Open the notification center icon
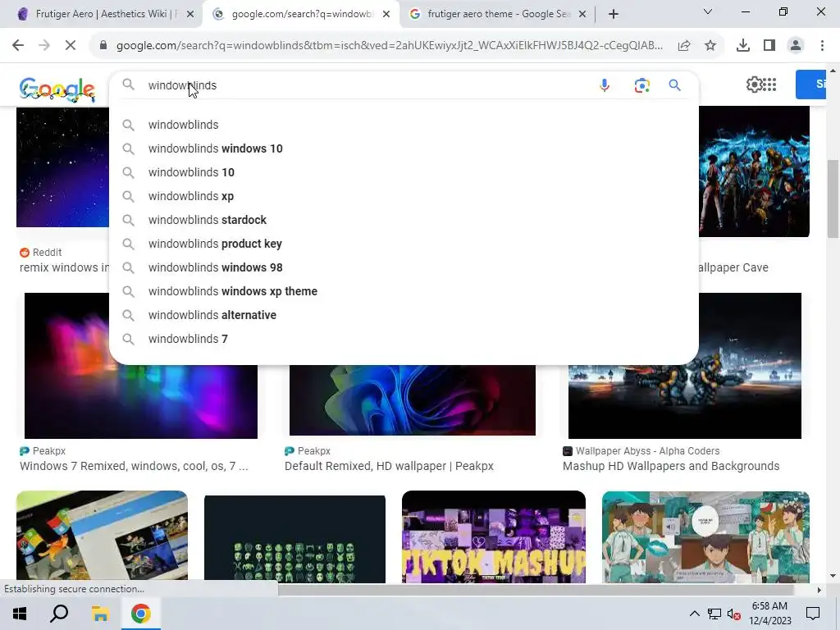The image size is (840, 630). tap(813, 614)
